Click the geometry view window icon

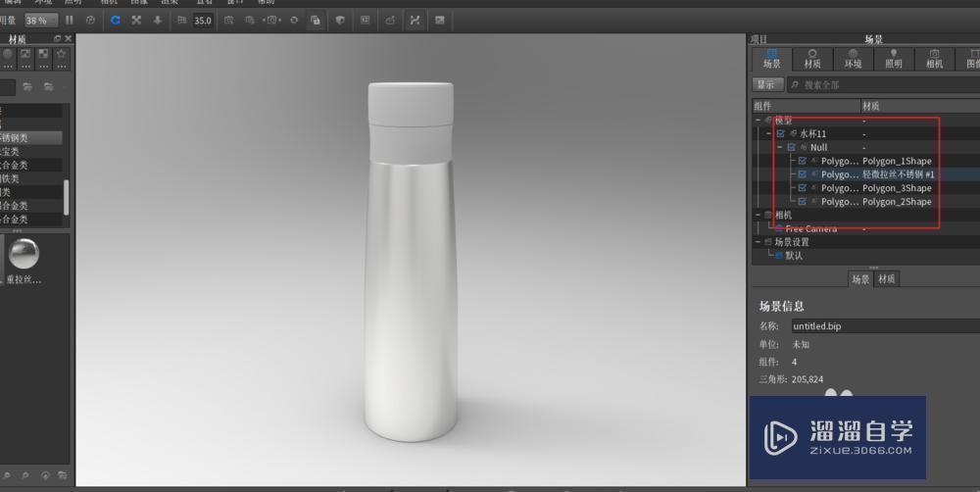tap(365, 20)
